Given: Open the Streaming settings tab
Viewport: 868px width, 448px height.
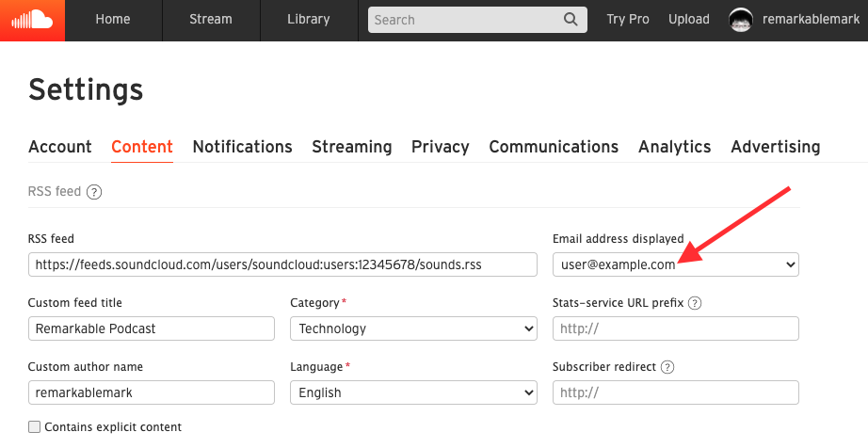Looking at the screenshot, I should (352, 147).
